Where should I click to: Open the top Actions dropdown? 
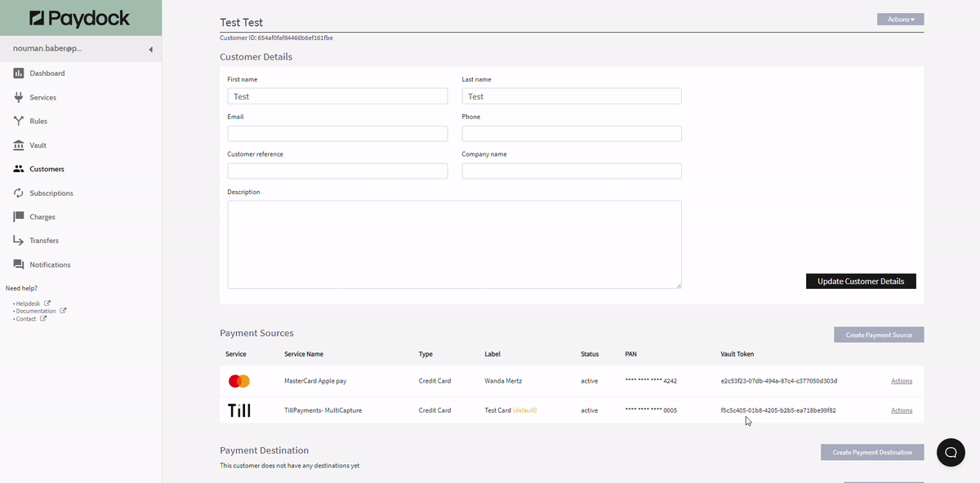(900, 19)
